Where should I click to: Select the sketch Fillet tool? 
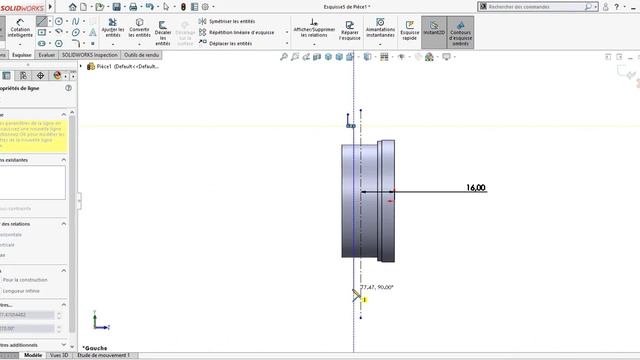click(76, 43)
